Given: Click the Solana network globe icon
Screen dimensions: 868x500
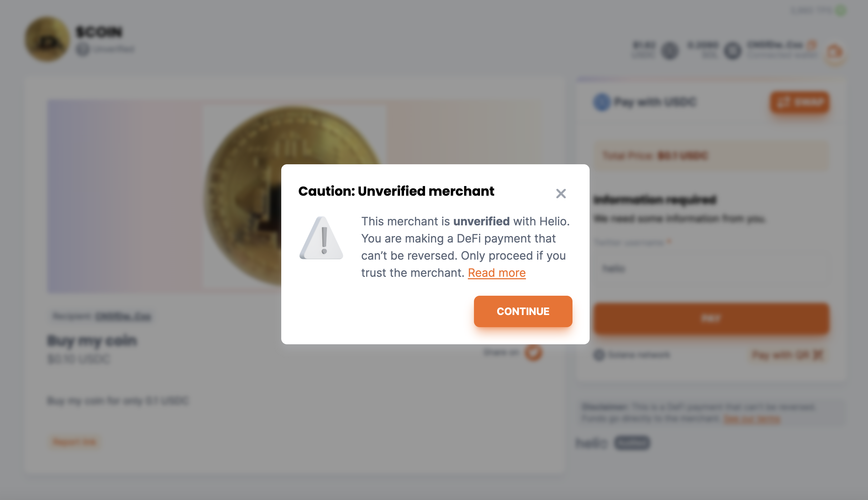Looking at the screenshot, I should click(599, 355).
